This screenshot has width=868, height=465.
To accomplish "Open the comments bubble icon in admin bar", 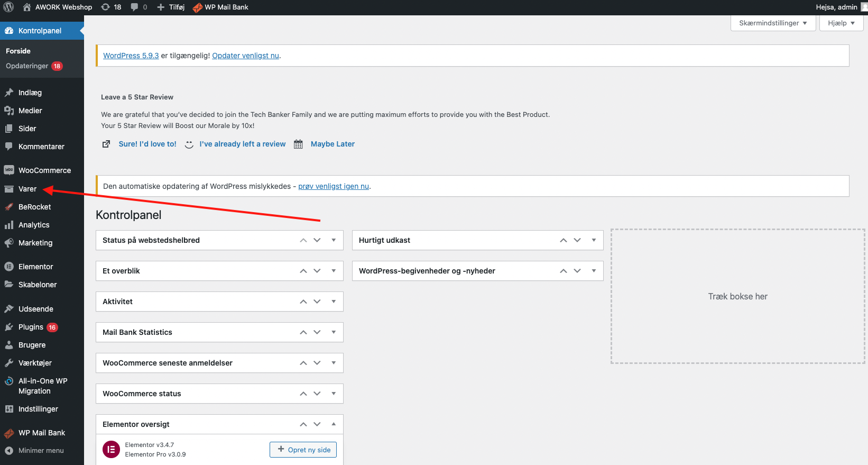I will point(134,7).
